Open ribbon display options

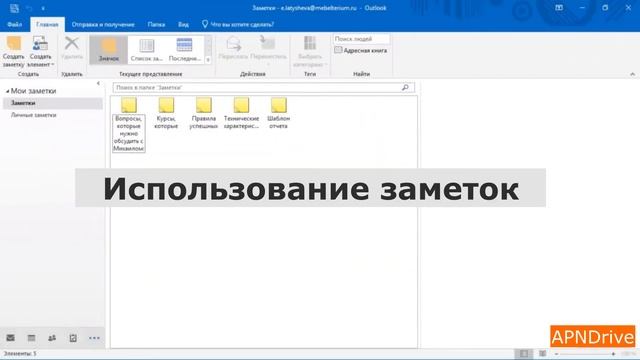[x=559, y=8]
